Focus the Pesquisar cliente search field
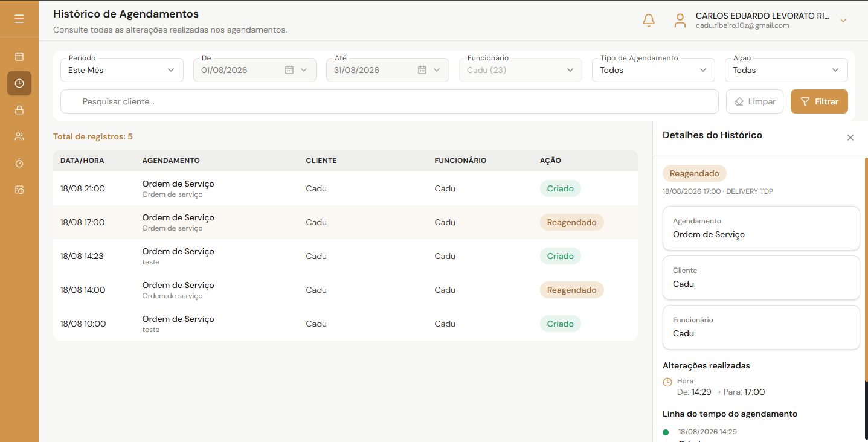The image size is (868, 442). 390,101
